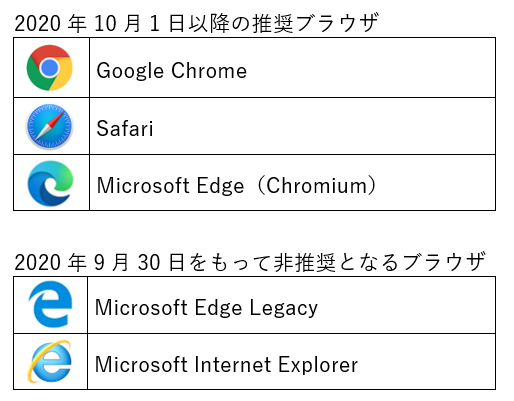Click the Internet Explorer icon
The height and width of the screenshot is (401, 514).
pos(49,361)
